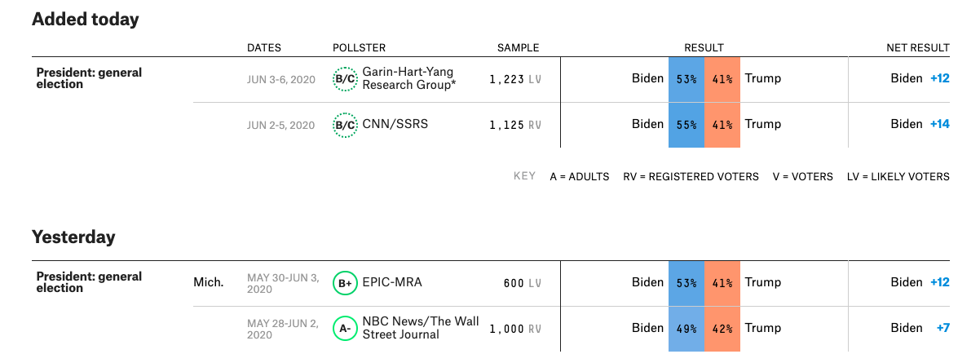This screenshot has height=363, width=980.
Task: Click the blue 49% Biden result cell
Action: (686, 329)
